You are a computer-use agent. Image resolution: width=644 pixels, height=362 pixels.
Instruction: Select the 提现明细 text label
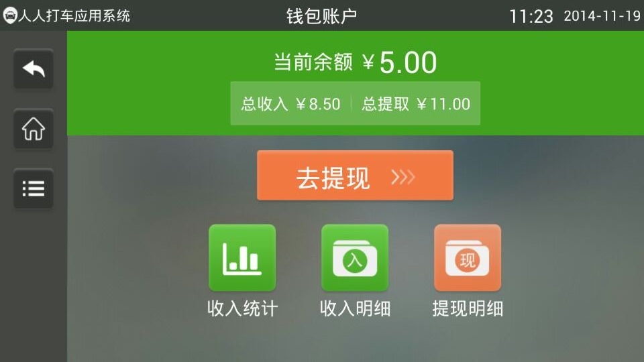468,308
